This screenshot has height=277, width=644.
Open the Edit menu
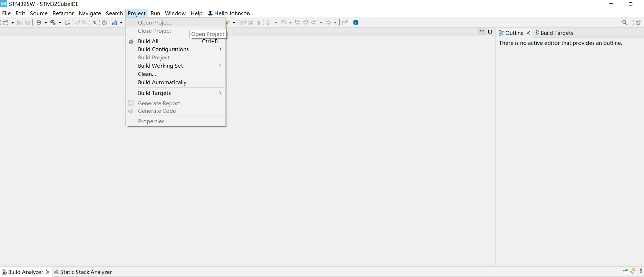click(20, 13)
